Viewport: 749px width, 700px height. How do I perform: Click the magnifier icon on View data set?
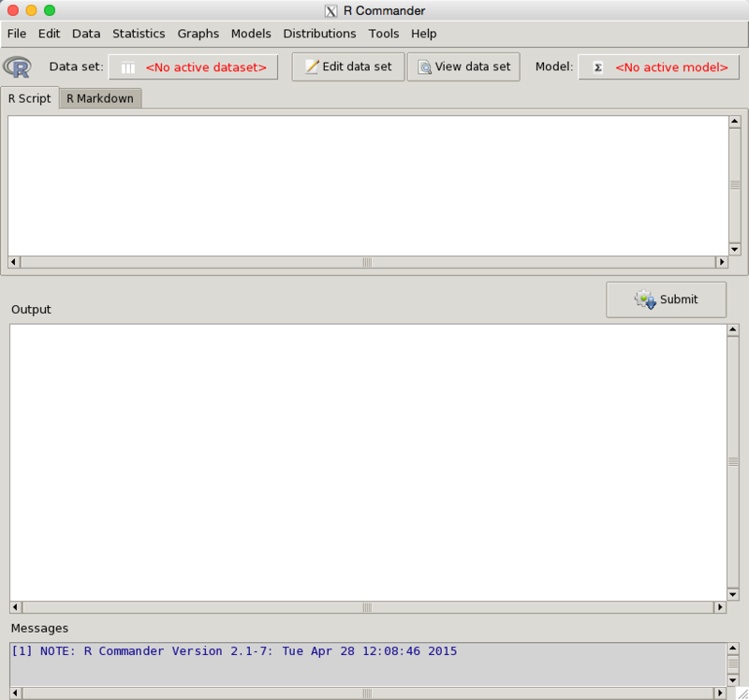pyautogui.click(x=424, y=66)
